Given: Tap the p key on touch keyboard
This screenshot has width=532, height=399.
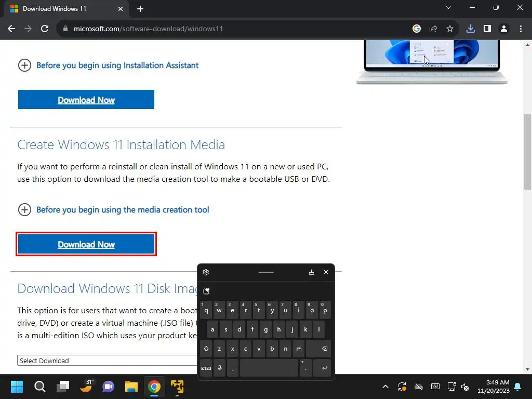Looking at the screenshot, I should [325, 310].
